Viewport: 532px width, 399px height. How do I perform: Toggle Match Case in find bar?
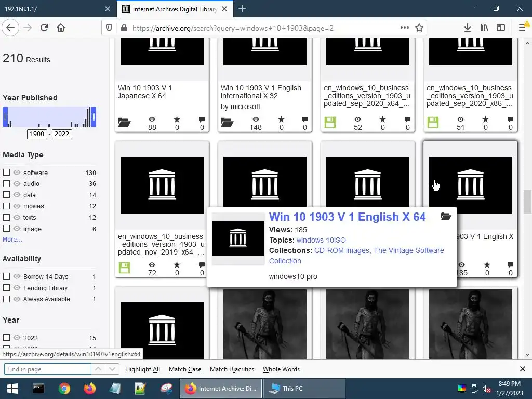185,369
